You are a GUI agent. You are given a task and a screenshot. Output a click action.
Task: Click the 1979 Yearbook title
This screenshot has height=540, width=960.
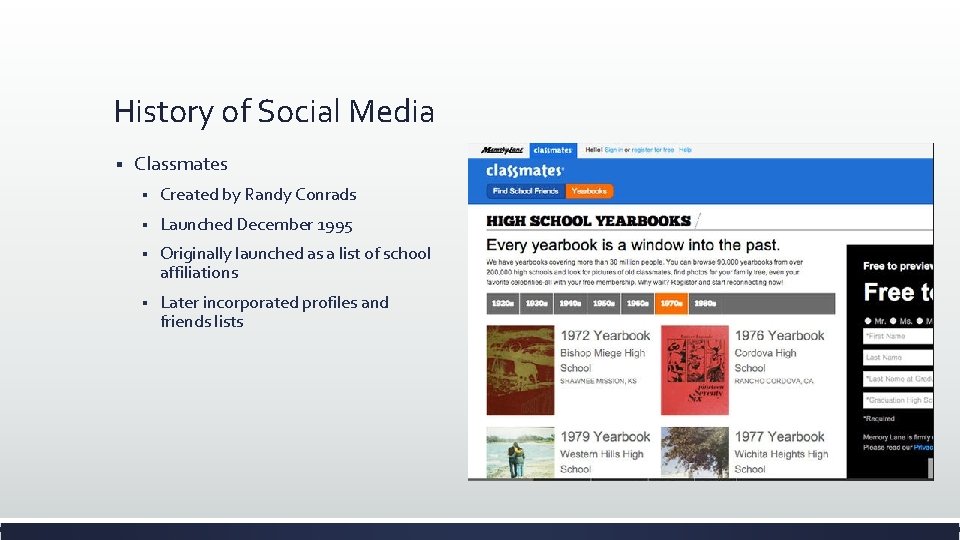(x=605, y=437)
